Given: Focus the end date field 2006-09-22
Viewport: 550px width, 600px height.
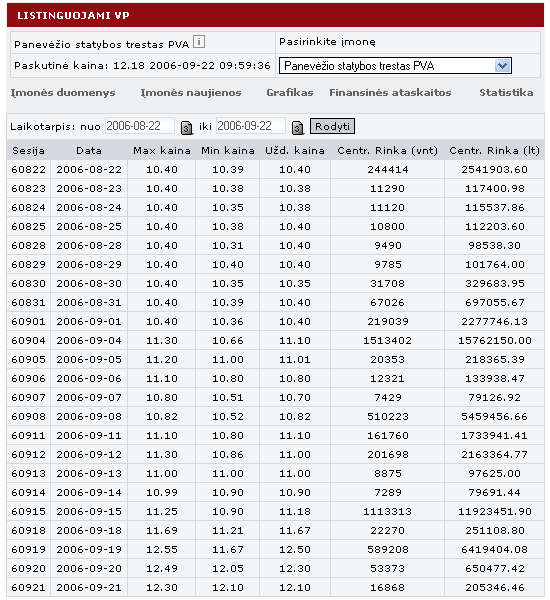Looking at the screenshot, I should (251, 126).
